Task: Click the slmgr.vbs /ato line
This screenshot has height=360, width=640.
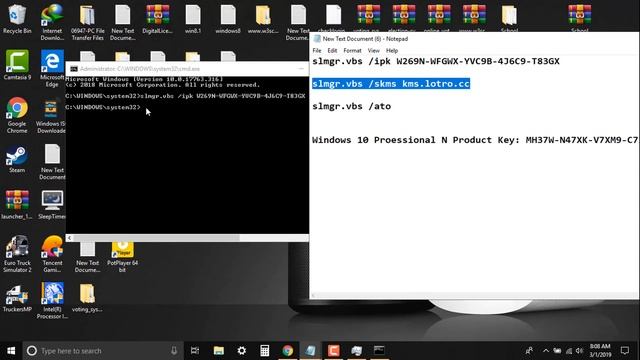Action: (x=351, y=106)
